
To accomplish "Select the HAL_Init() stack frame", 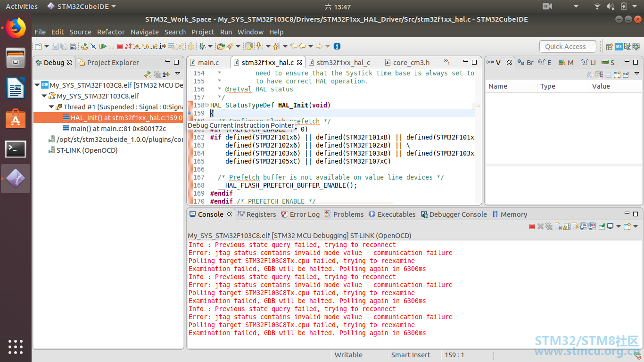I will click(x=108, y=117).
